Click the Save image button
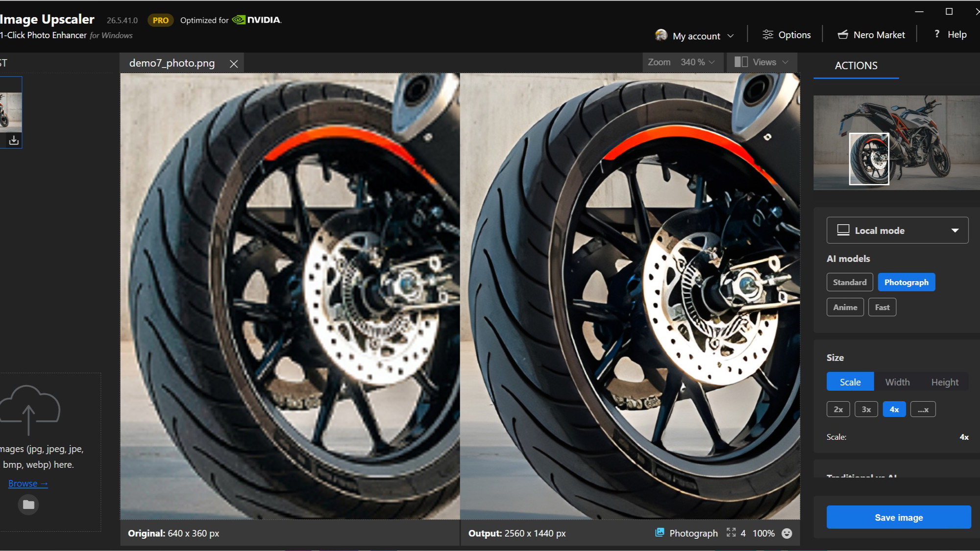The width and height of the screenshot is (980, 551). (x=899, y=517)
